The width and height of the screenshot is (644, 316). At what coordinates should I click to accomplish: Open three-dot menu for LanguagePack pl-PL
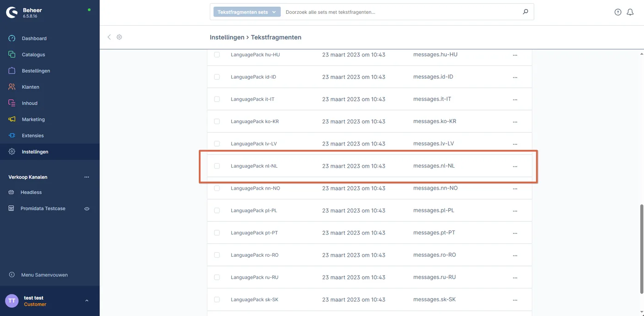tap(515, 211)
